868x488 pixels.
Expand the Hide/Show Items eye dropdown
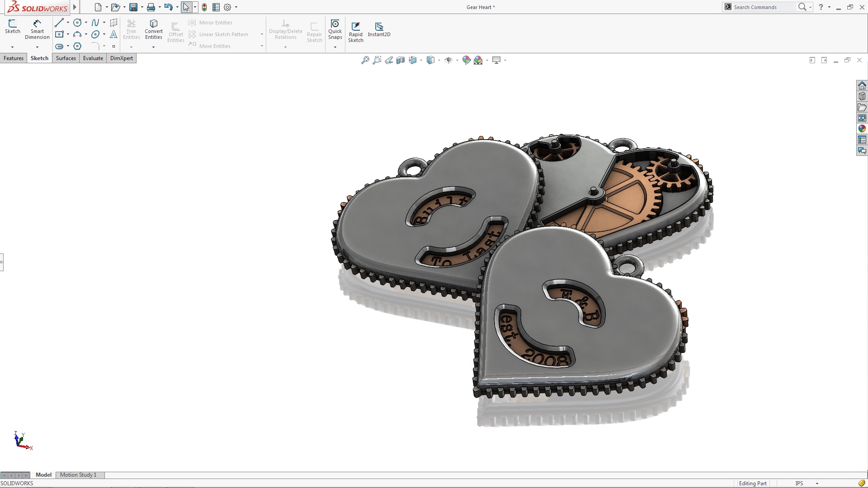457,60
